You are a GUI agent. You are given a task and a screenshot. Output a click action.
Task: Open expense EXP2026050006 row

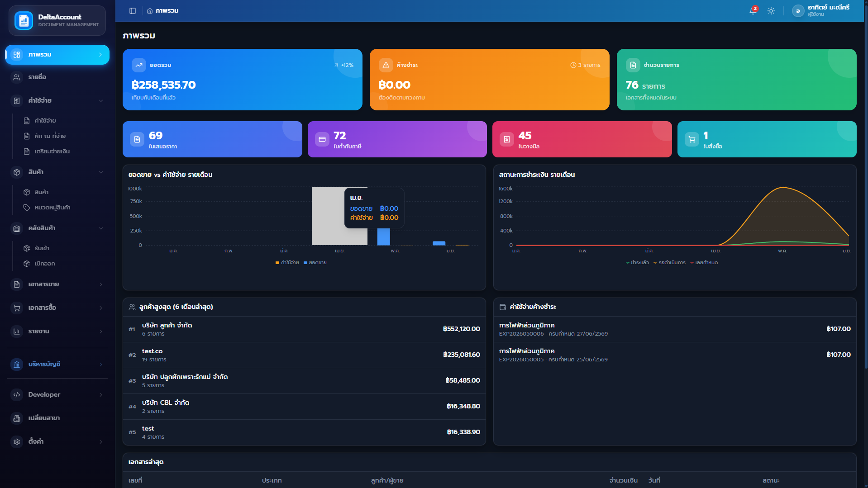(675, 329)
